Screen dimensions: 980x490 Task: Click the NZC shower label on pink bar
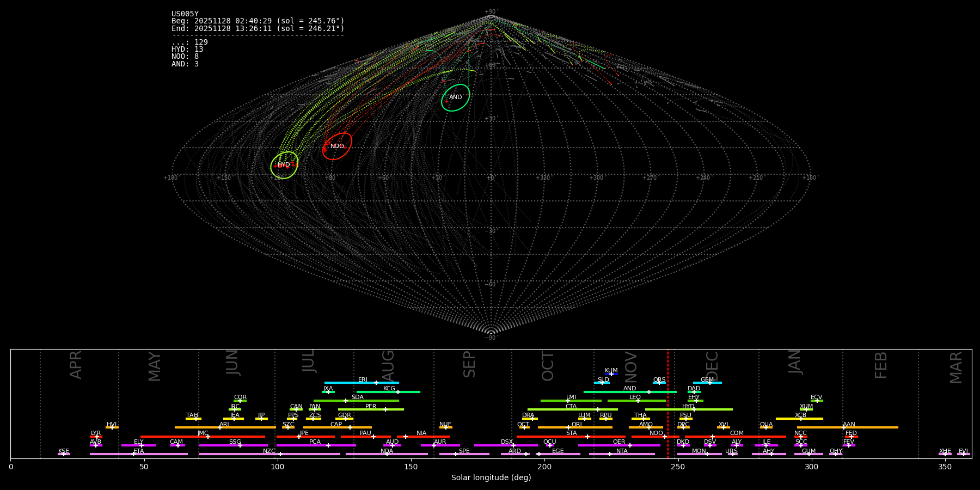pos(269,451)
